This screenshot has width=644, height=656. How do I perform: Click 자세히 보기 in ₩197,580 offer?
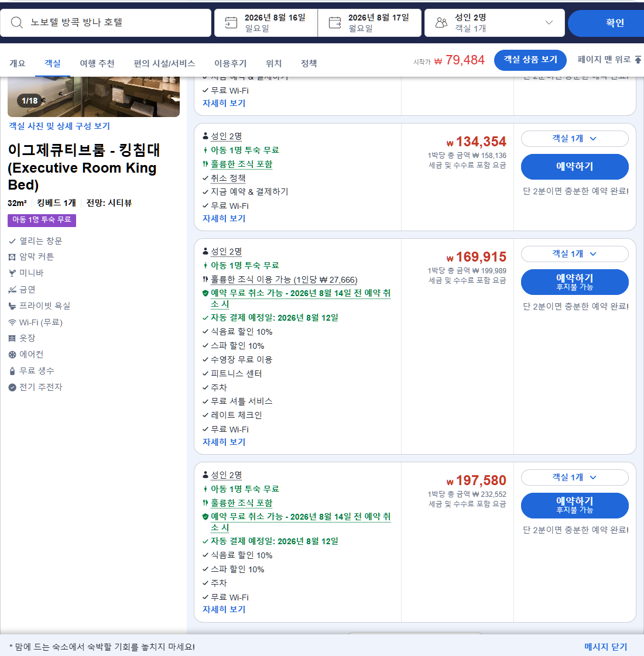[x=224, y=610]
